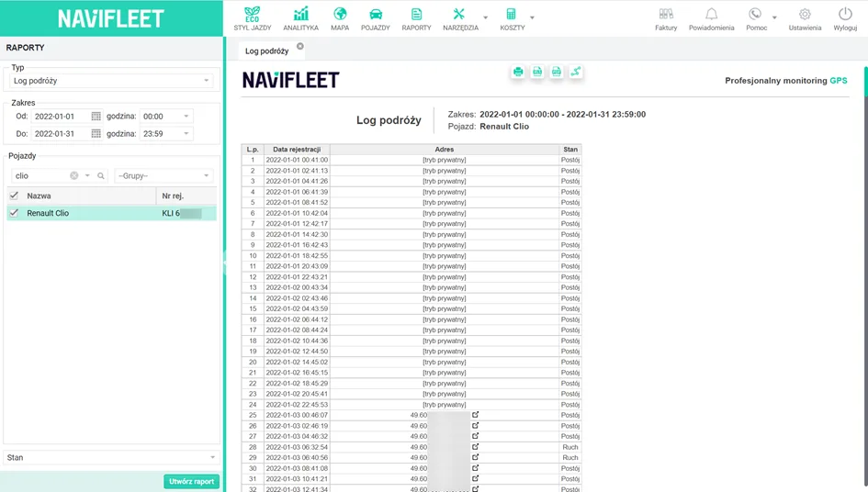Open the ECO Styl Jazdy section
This screenshot has width=868, height=492.
click(x=252, y=18)
